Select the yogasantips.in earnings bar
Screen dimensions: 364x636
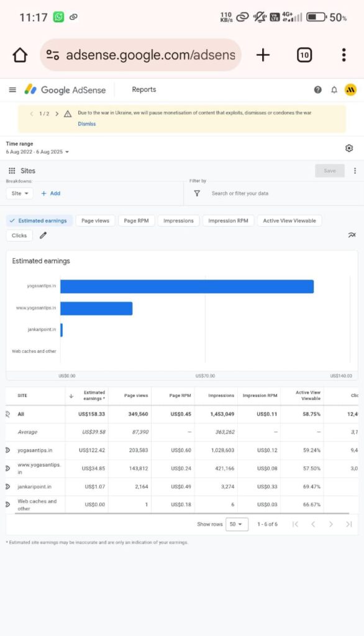pyautogui.click(x=187, y=286)
